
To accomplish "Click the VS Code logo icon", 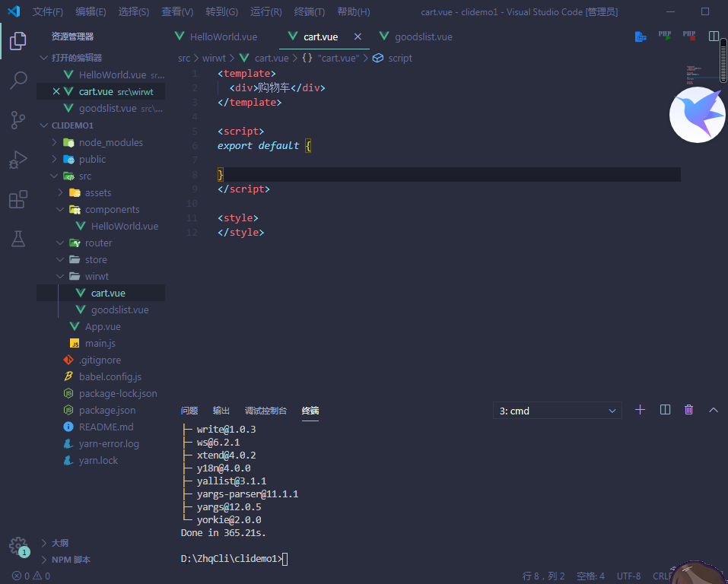I will click(14, 11).
